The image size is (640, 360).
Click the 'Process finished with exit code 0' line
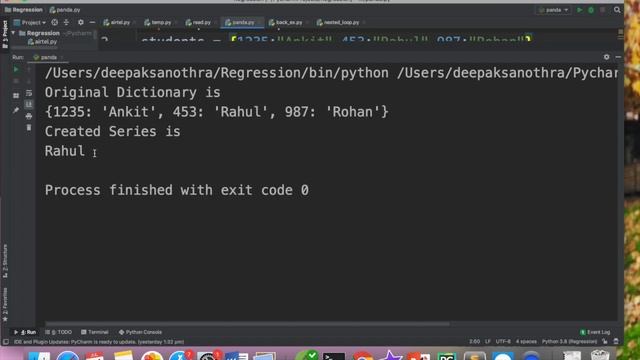click(177, 190)
